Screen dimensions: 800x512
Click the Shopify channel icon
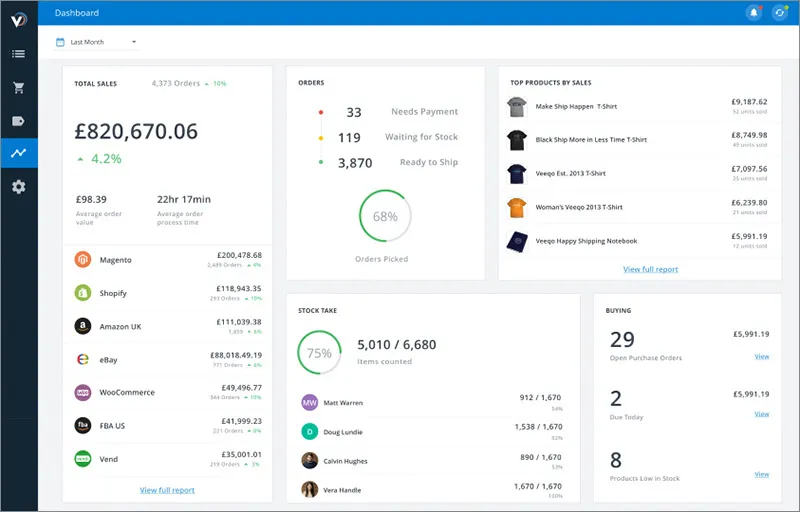pos(83,293)
